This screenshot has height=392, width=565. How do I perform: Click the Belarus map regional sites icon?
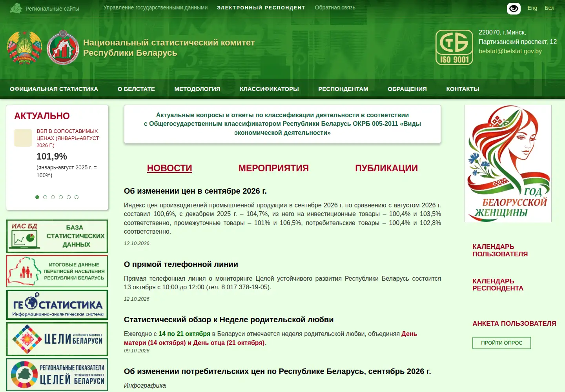(16, 8)
